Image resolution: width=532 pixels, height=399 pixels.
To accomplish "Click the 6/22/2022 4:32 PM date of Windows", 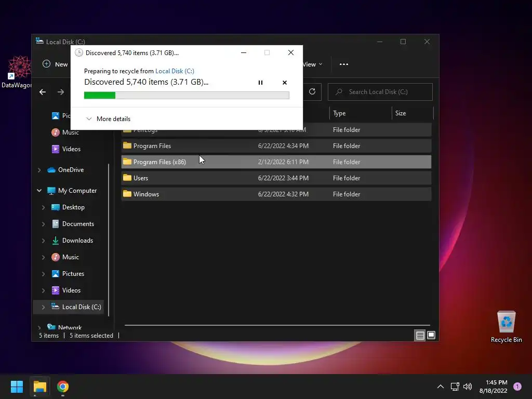I will [283, 194].
